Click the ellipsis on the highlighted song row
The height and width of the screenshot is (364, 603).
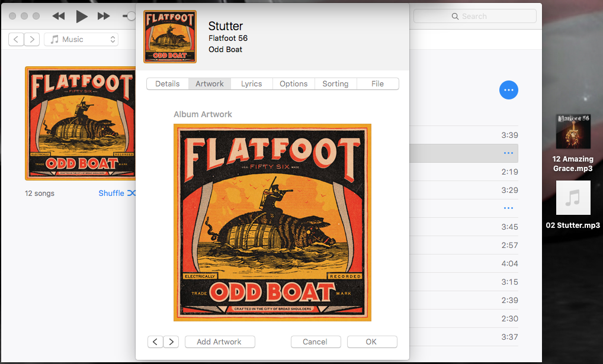(x=508, y=153)
